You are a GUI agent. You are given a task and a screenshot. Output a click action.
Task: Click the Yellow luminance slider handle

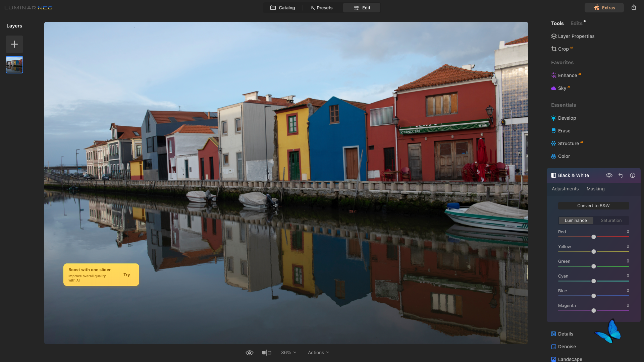[x=594, y=252]
